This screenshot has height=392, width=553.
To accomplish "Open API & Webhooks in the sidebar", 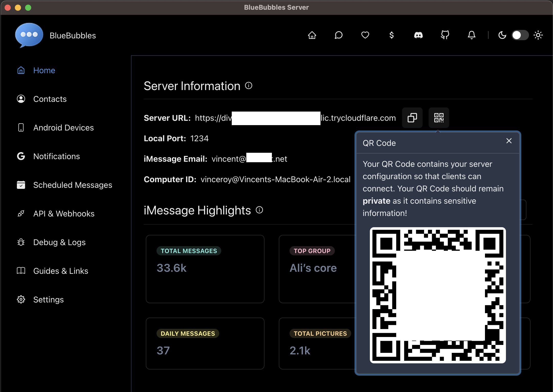I will click(56, 214).
